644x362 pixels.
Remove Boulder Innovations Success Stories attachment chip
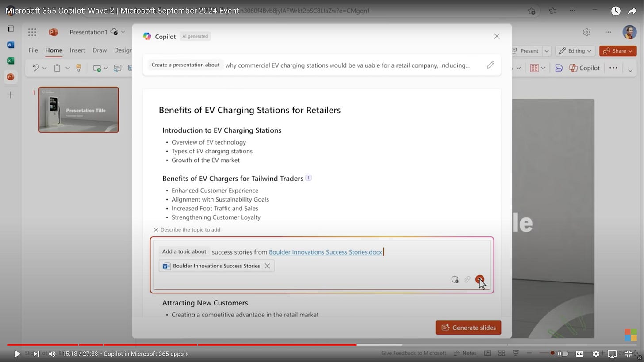[x=267, y=266]
